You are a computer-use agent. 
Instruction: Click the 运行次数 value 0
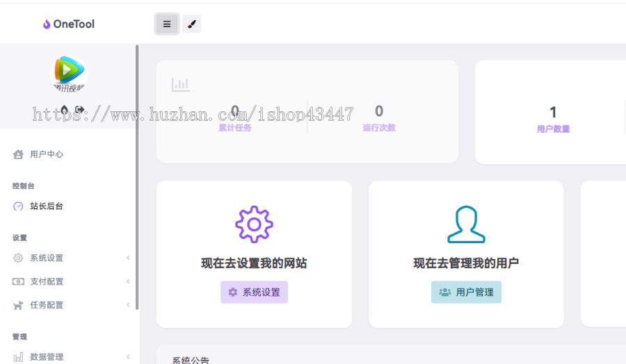(x=379, y=111)
